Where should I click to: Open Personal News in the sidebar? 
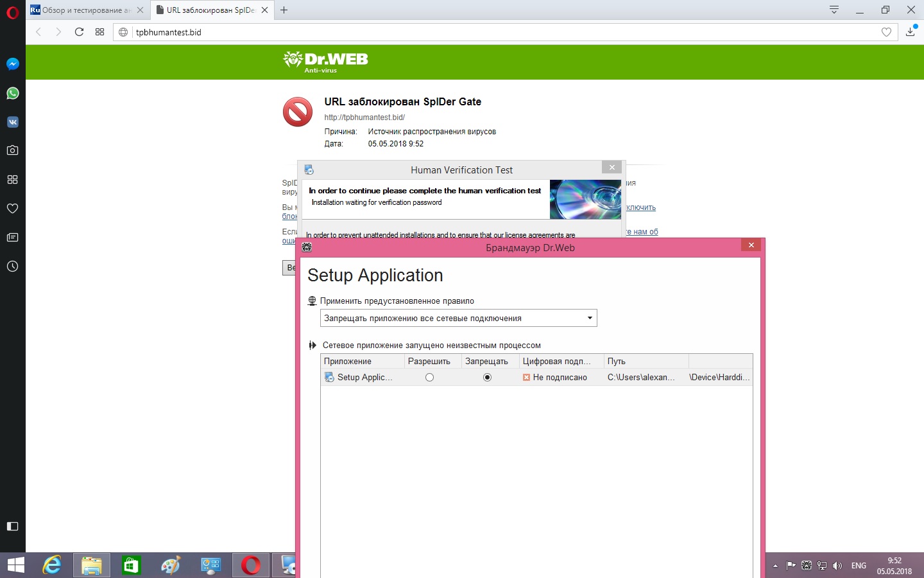click(x=12, y=238)
